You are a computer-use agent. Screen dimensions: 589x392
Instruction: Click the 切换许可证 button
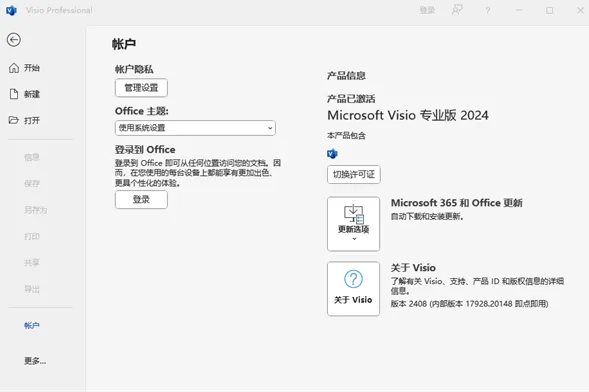[x=353, y=175]
